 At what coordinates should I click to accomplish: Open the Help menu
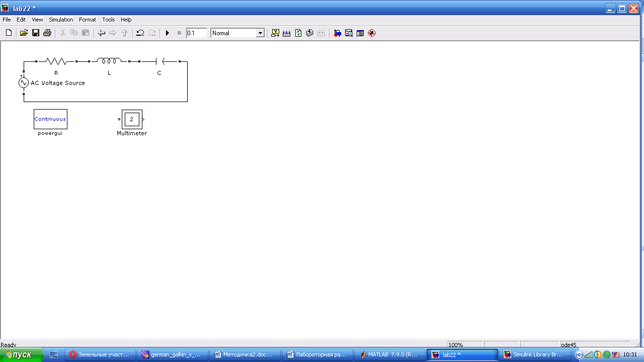coord(126,20)
